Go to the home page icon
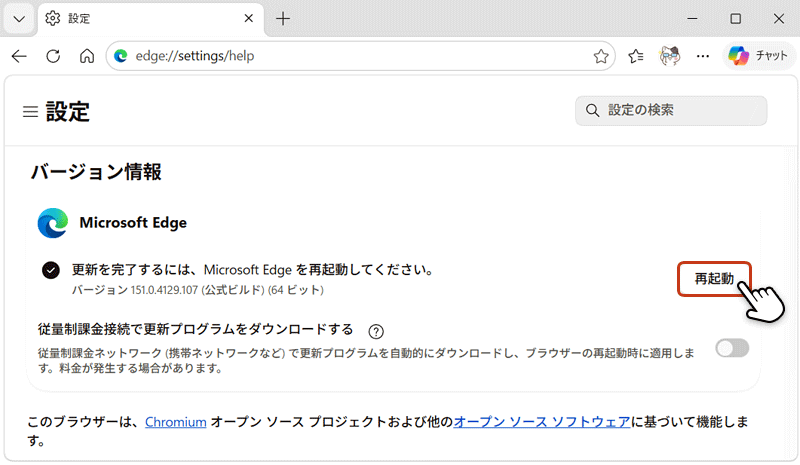The height and width of the screenshot is (465, 800). point(87,56)
